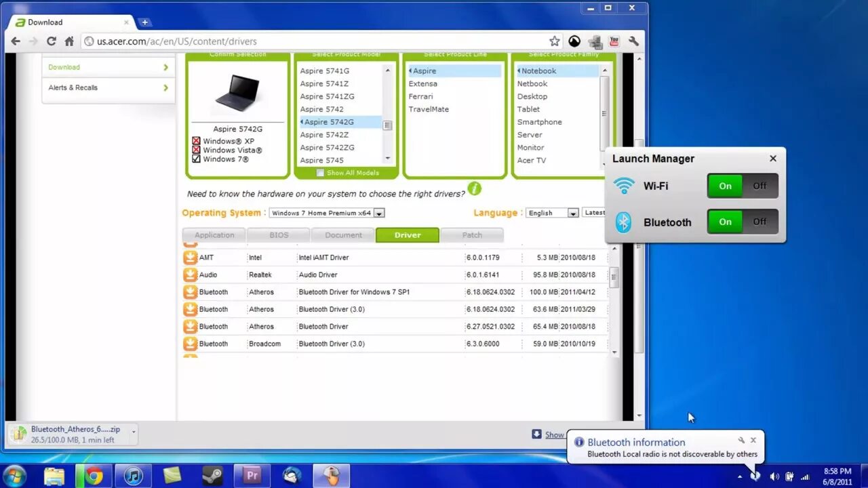Open the Operating System dropdown
The width and height of the screenshot is (868, 488).
point(327,213)
